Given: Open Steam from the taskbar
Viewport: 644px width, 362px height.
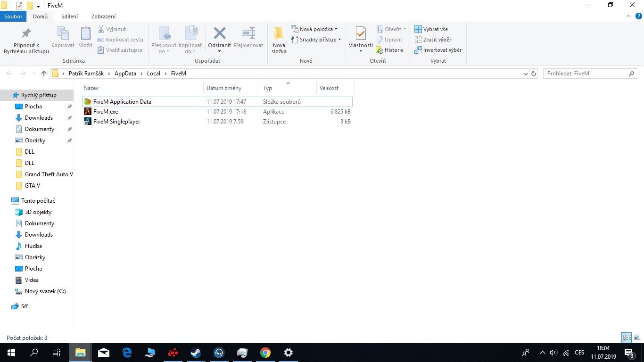Looking at the screenshot, I should [x=196, y=353].
